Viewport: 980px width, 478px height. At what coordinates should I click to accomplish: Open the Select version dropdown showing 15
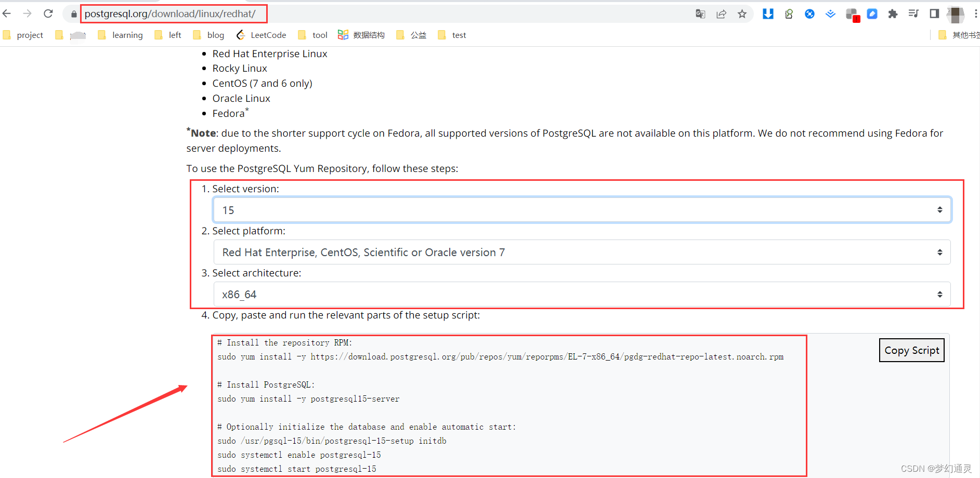(x=582, y=210)
